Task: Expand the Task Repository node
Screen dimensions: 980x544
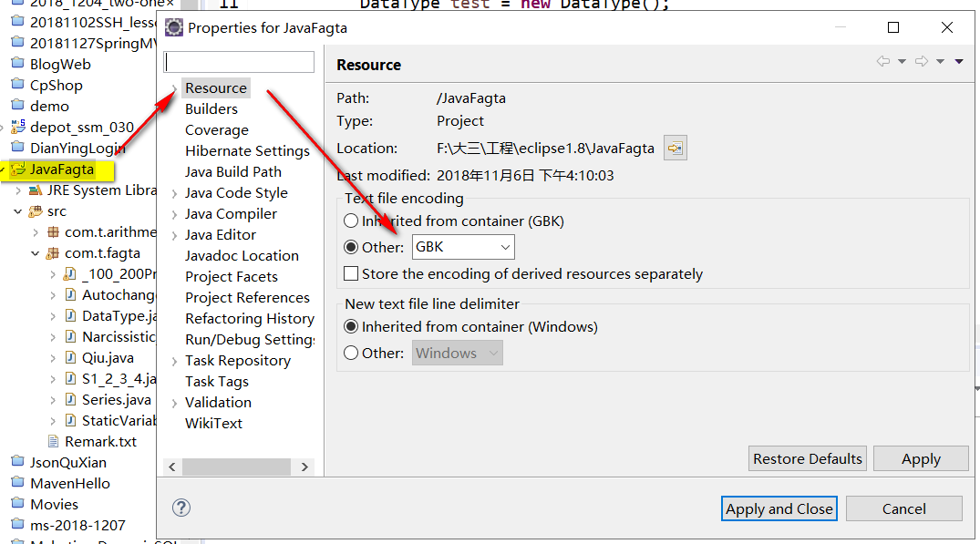Action: (174, 361)
